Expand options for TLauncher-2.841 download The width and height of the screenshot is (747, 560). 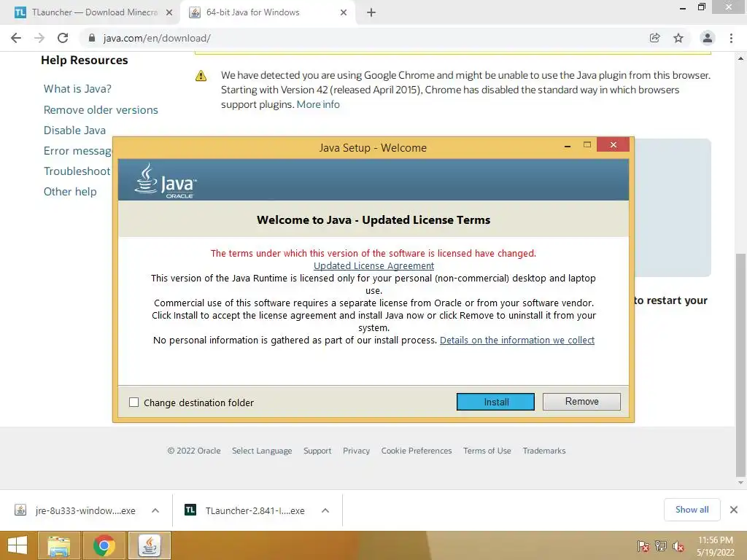point(325,510)
